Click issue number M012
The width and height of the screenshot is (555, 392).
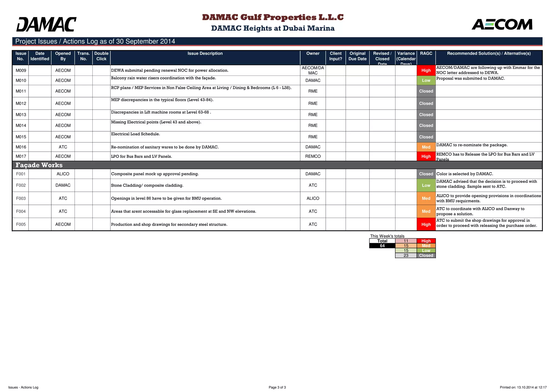tap(21, 103)
